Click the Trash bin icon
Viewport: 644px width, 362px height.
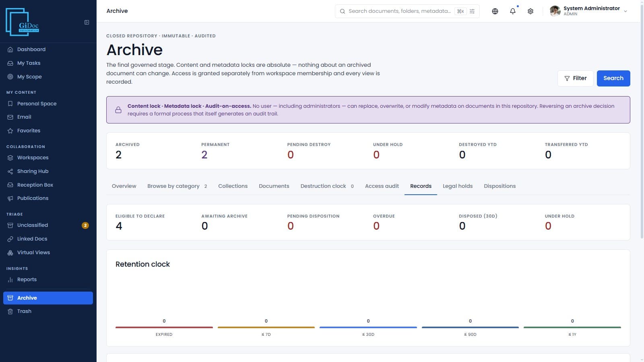click(x=10, y=311)
